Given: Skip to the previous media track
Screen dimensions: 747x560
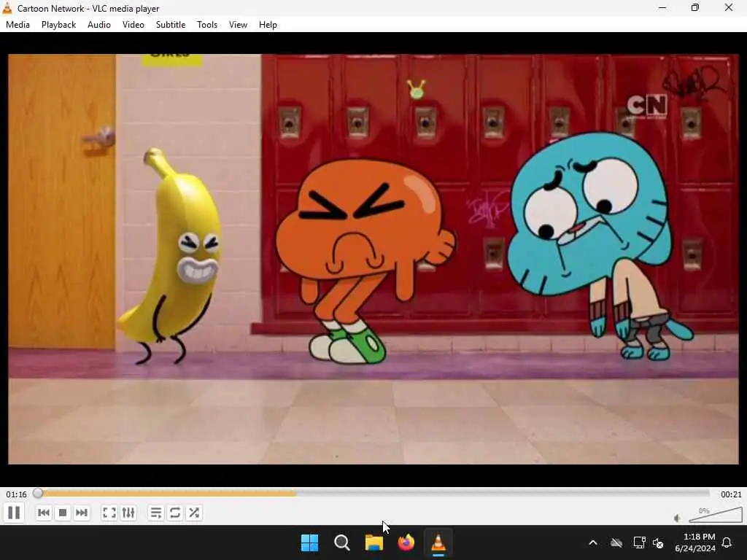Looking at the screenshot, I should click(43, 513).
